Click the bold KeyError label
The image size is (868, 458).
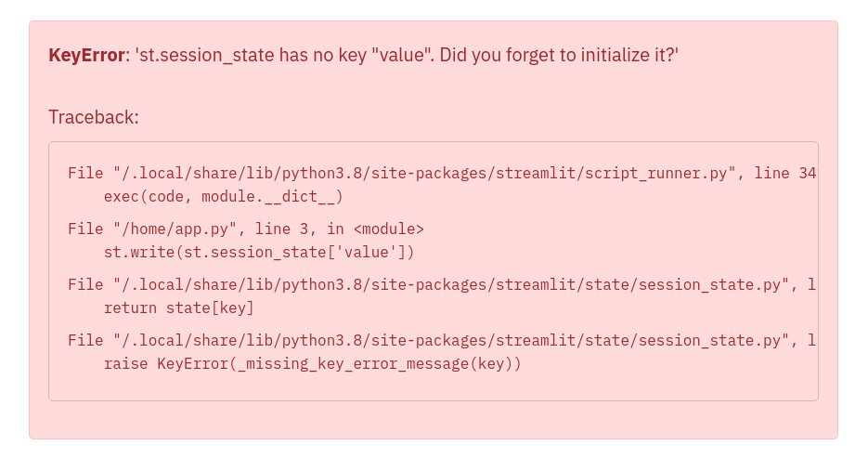click(x=86, y=55)
